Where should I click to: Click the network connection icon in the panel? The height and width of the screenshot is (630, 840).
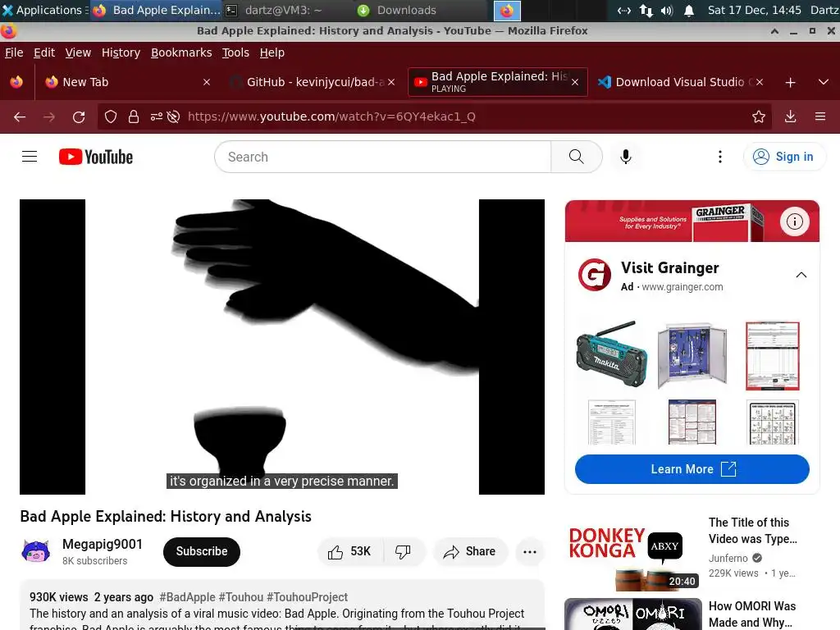click(646, 10)
